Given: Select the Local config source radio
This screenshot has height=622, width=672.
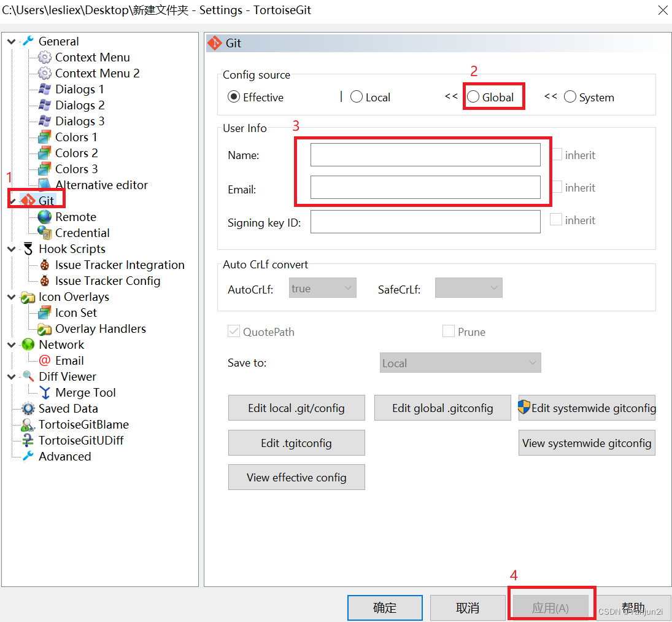Looking at the screenshot, I should (357, 97).
